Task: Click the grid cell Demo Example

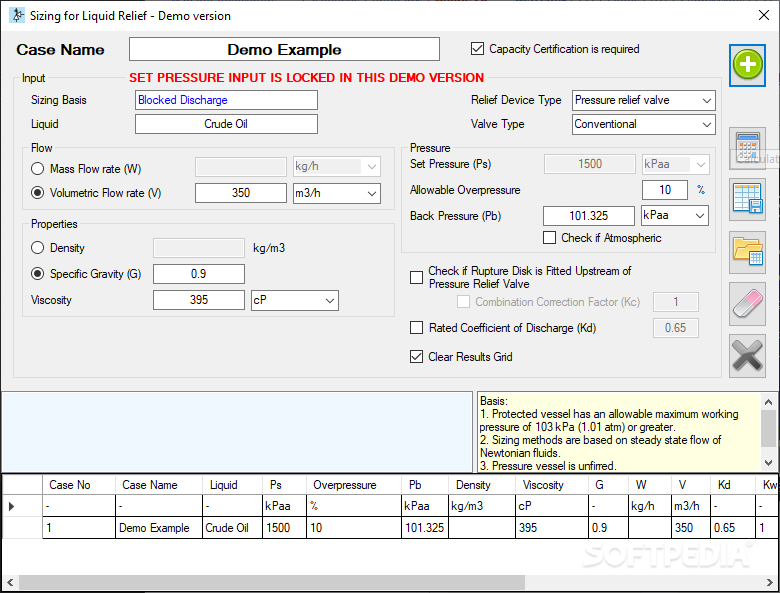Action: (x=159, y=527)
